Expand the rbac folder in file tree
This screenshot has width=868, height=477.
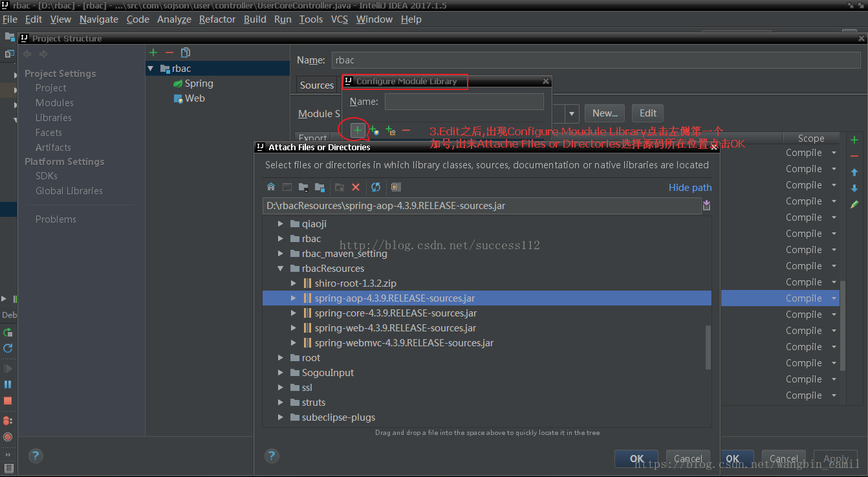click(280, 239)
